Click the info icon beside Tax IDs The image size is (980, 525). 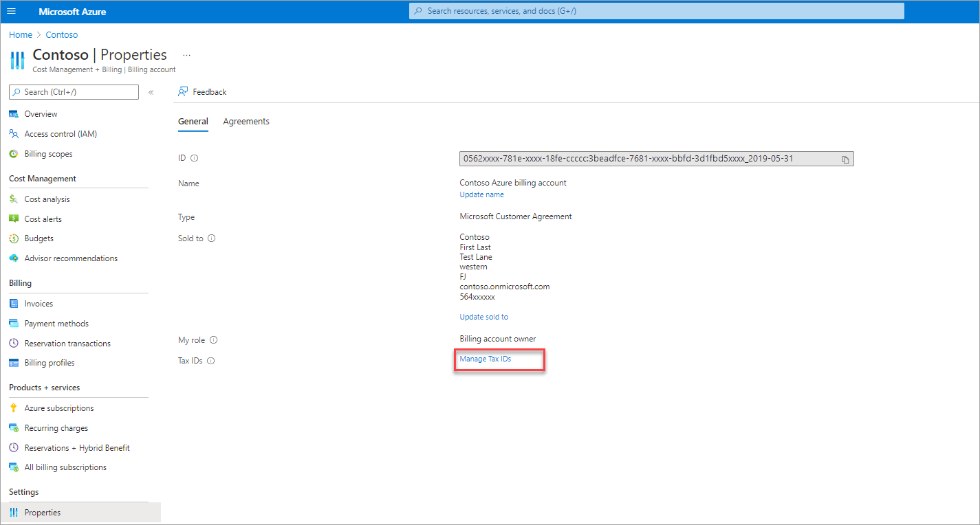click(211, 361)
